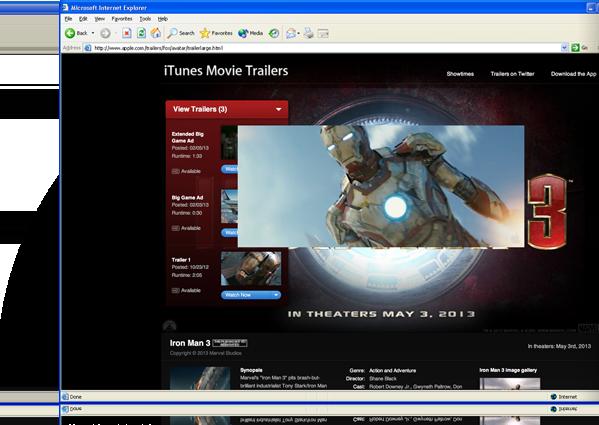Open the Back button history dropdown arrow
Image resolution: width=599 pixels, height=425 pixels.
pos(93,33)
